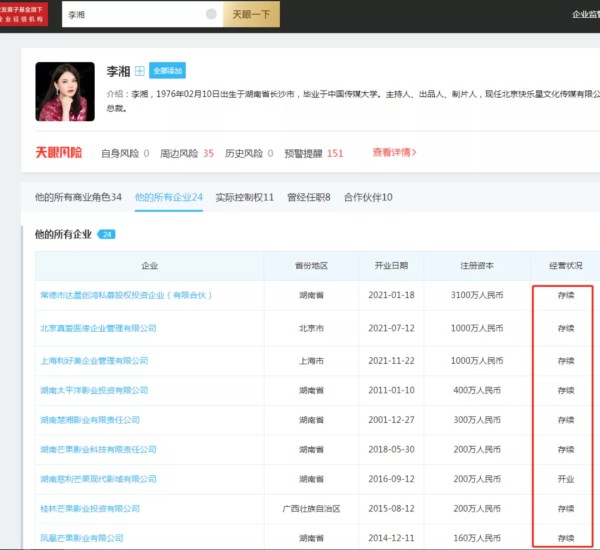The width and height of the screenshot is (600, 550).
Task: Switch to 合作伙伴10 tab
Action: coord(368,197)
